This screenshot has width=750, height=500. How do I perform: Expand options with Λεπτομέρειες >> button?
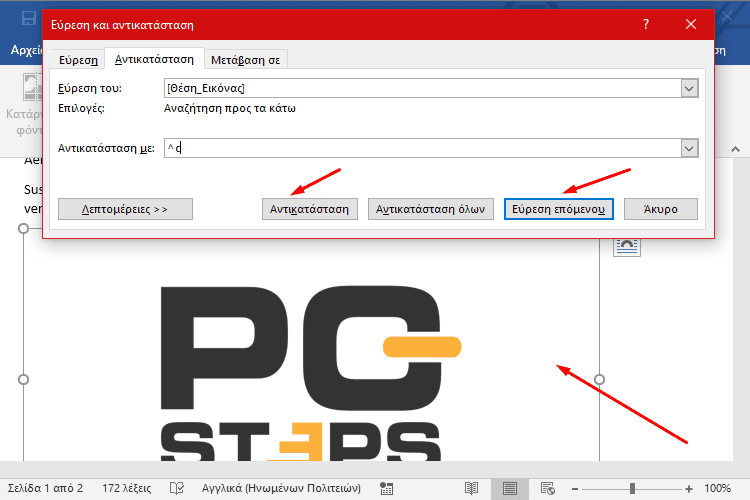(125, 209)
